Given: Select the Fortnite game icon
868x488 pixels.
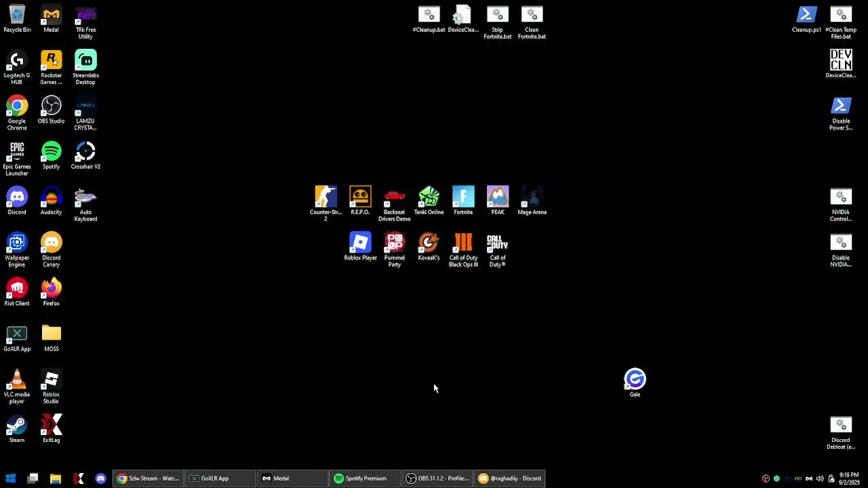Looking at the screenshot, I should 463,201.
